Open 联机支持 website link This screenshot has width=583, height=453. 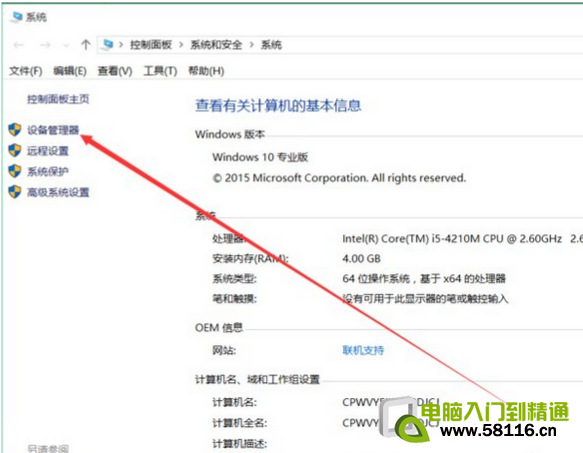pos(363,350)
